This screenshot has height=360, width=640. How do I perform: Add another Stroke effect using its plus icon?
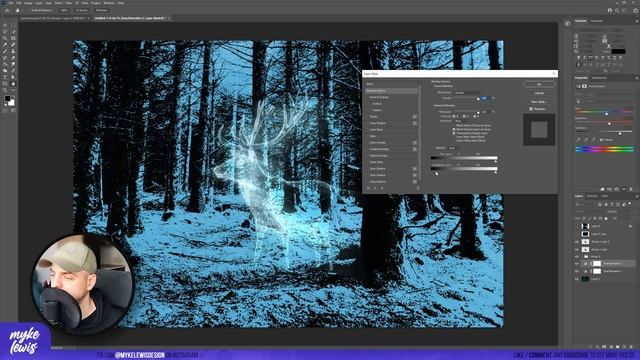click(415, 117)
